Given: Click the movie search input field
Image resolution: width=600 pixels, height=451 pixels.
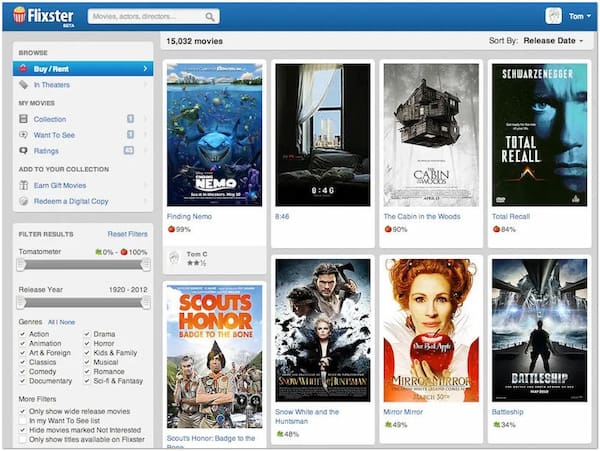Looking at the screenshot, I should coord(153,16).
